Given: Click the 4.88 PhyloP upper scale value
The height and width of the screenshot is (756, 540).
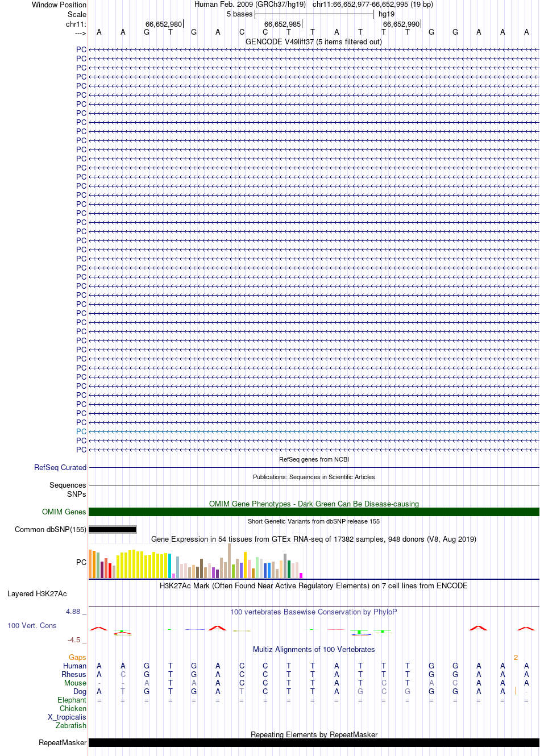Looking at the screenshot, I should tap(73, 612).
